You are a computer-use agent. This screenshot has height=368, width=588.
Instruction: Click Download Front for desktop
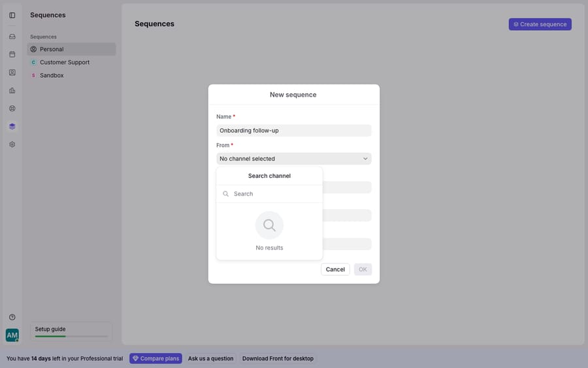[278, 359]
